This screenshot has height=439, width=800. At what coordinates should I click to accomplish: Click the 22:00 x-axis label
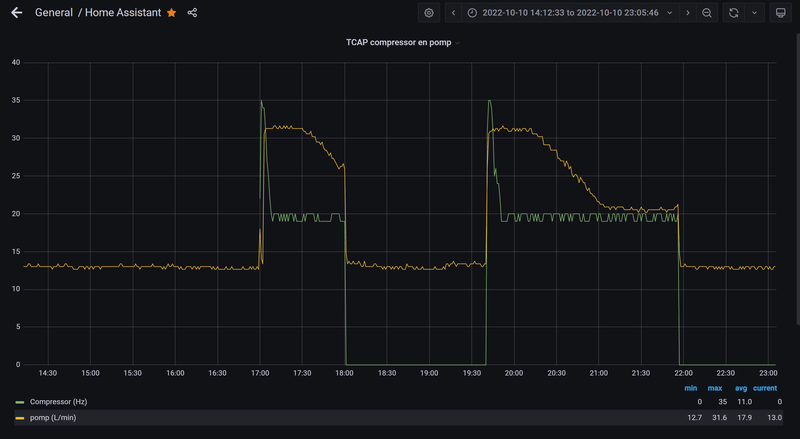pyautogui.click(x=683, y=373)
